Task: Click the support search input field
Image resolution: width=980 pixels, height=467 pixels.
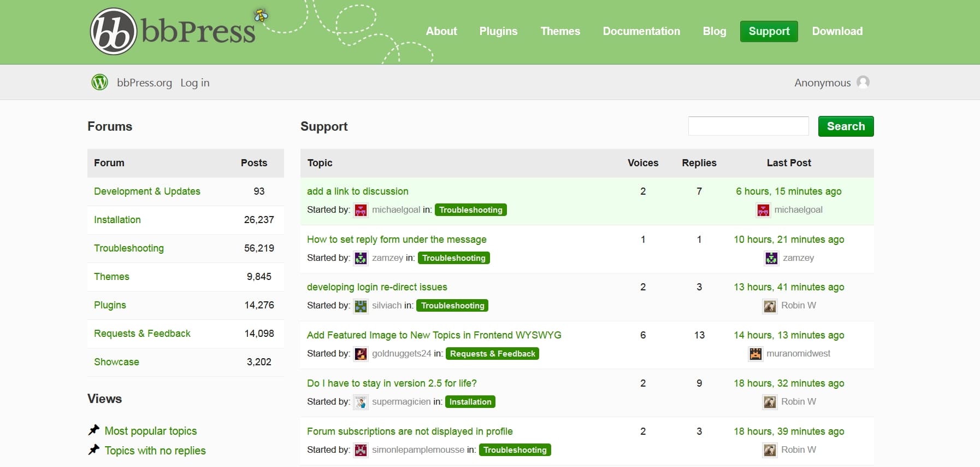Action: (x=748, y=126)
